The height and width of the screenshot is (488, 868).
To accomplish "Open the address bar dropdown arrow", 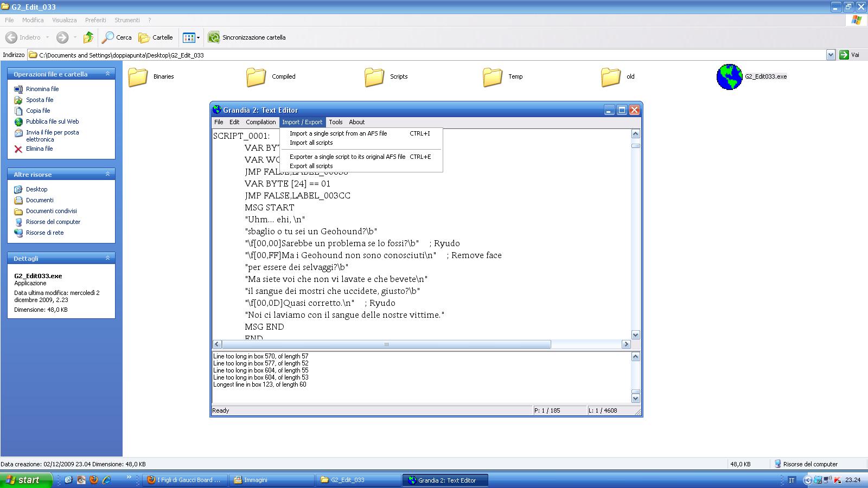I will (x=831, y=55).
